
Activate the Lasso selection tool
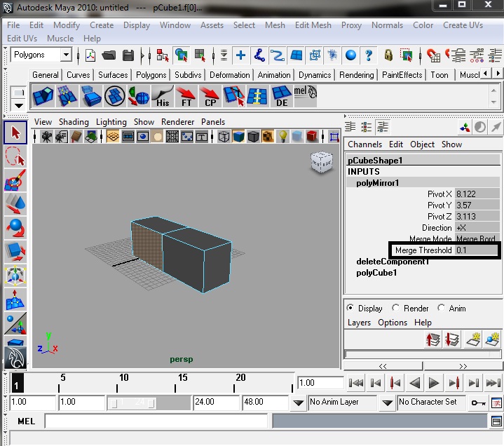(x=15, y=156)
